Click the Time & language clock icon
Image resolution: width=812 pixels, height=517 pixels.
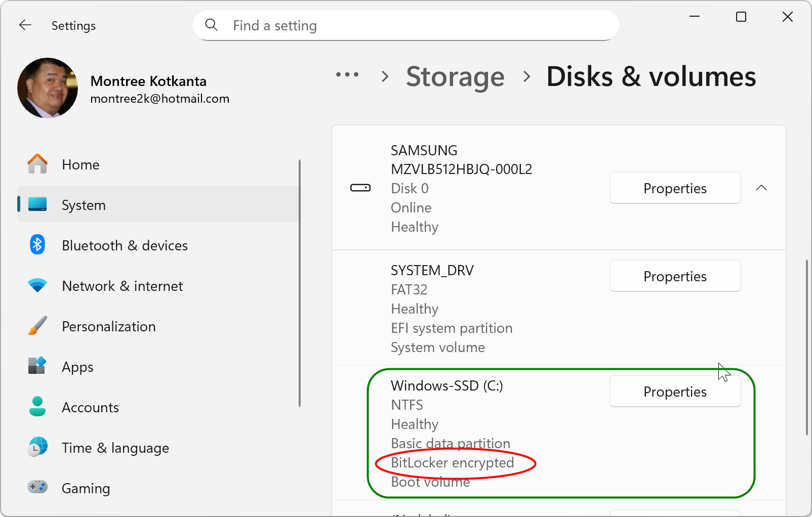[x=36, y=447]
